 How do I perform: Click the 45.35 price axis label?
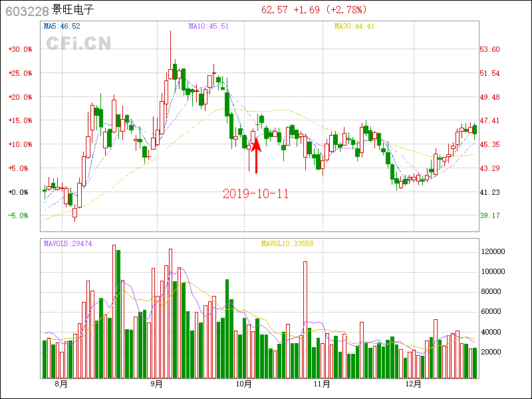point(489,144)
